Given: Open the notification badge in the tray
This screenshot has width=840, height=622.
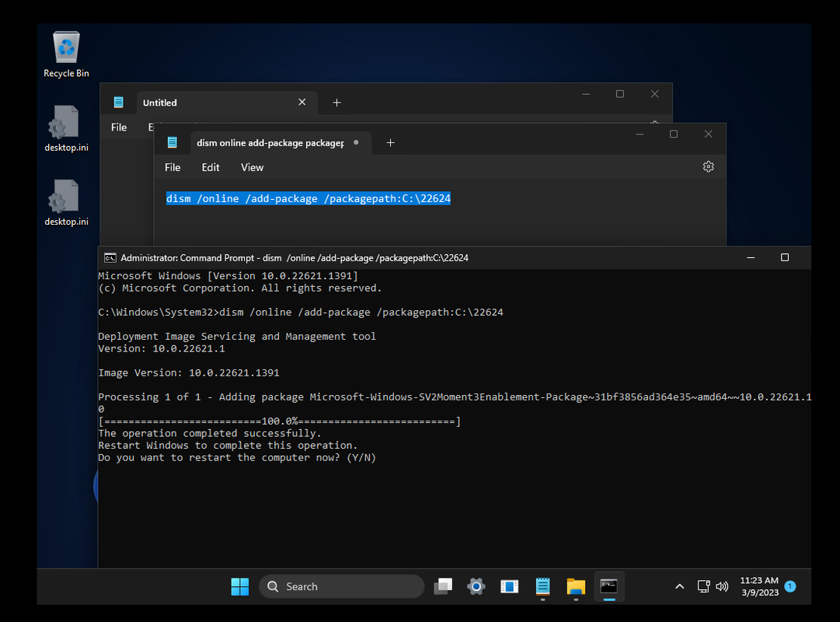Looking at the screenshot, I should click(x=790, y=586).
